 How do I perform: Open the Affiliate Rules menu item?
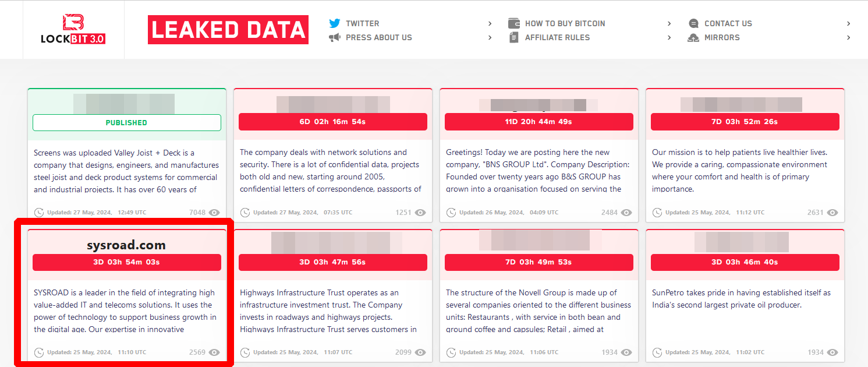pyautogui.click(x=557, y=38)
